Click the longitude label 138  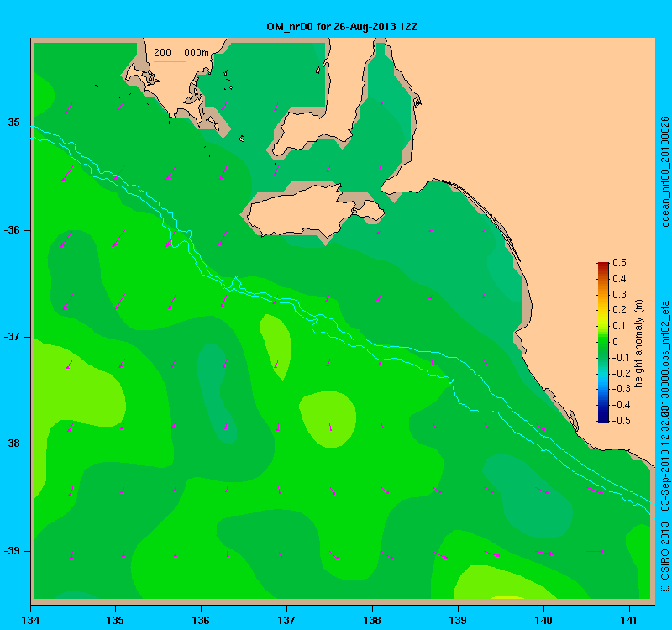click(372, 620)
